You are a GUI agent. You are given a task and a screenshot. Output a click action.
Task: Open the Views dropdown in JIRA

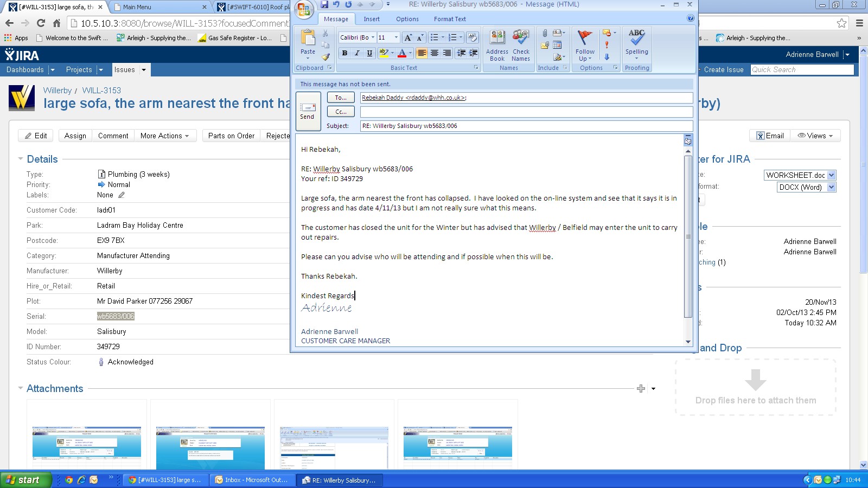[815, 136]
